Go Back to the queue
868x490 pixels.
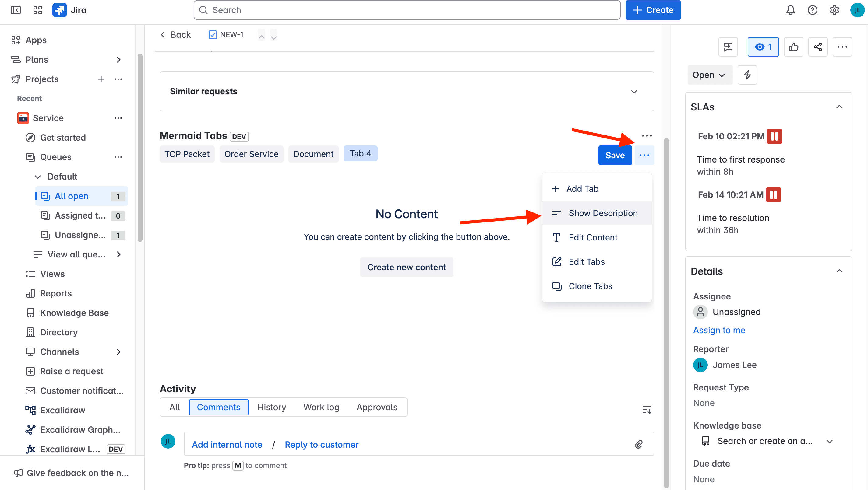[175, 35]
